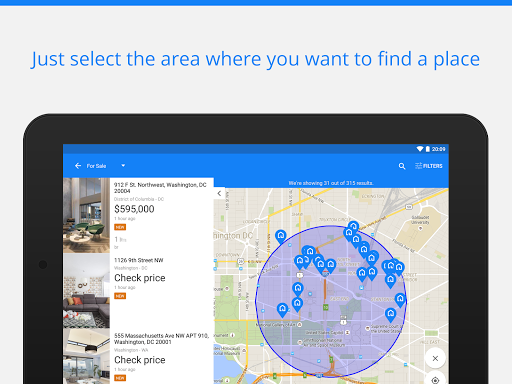The width and height of the screenshot is (512, 384).
Task: Select the home pin near Supreme Court
Action: (390, 314)
